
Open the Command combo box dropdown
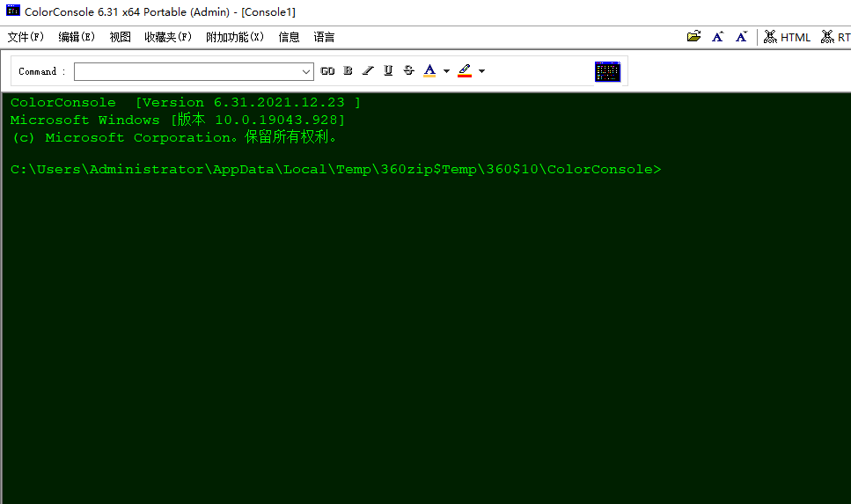(x=306, y=71)
